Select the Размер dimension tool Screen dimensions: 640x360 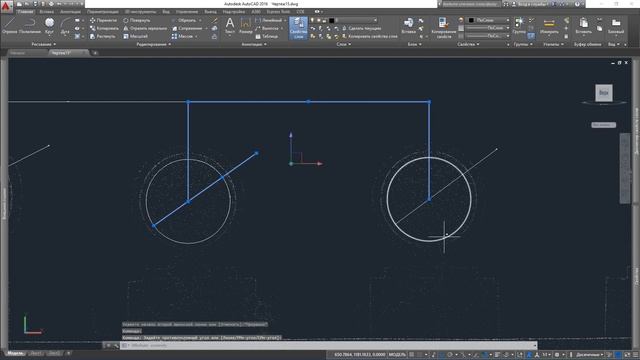(246, 25)
